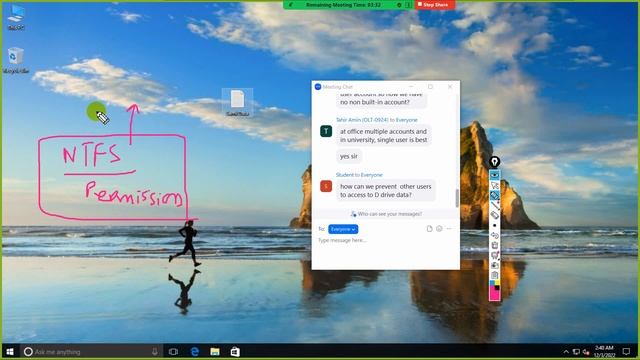The width and height of the screenshot is (640, 360).
Task: Click the camera screenshot icon in annotation toolbar
Action: [494, 265]
